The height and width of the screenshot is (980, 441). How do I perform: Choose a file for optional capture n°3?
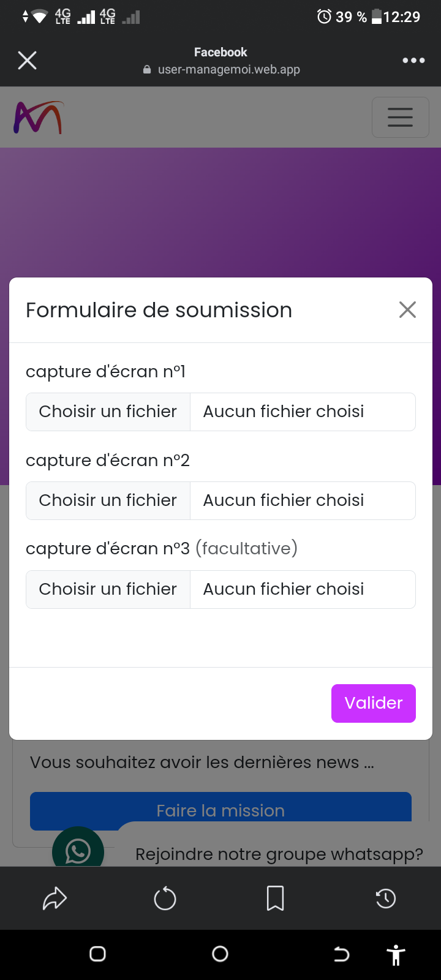point(108,589)
